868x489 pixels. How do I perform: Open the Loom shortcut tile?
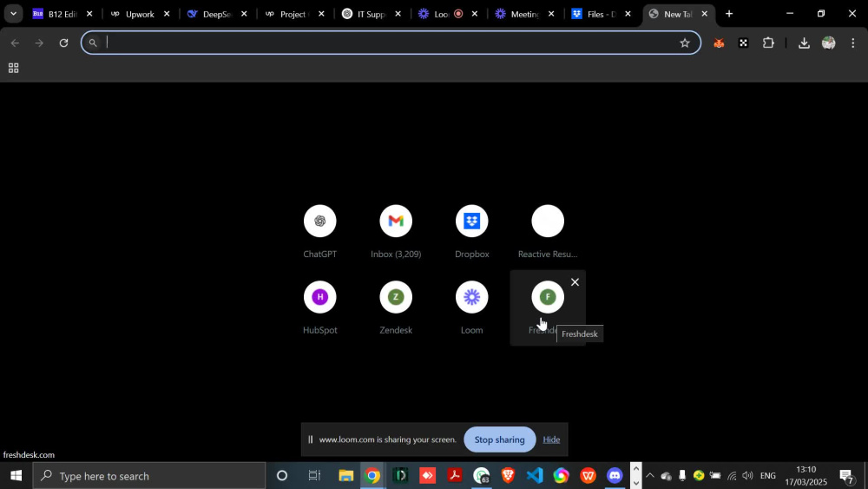(471, 307)
